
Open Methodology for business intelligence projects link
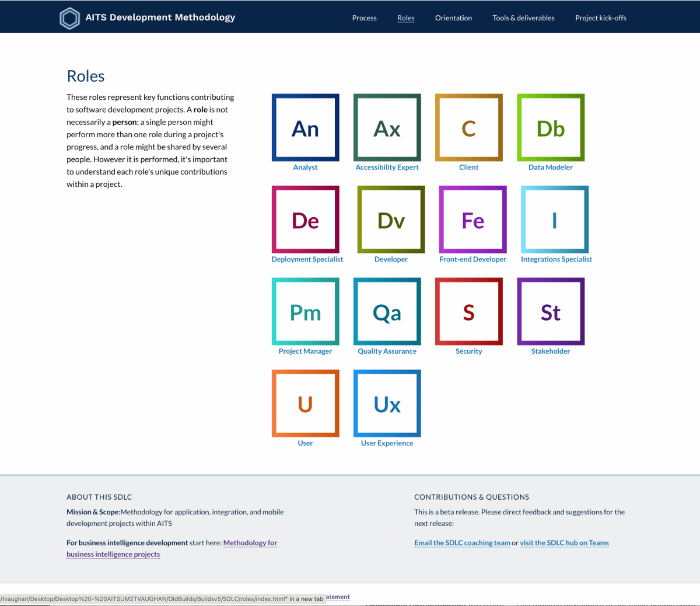(172, 549)
